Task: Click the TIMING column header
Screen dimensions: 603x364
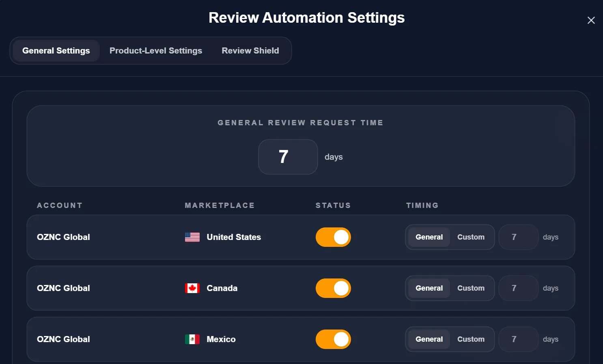Action: [422, 206]
